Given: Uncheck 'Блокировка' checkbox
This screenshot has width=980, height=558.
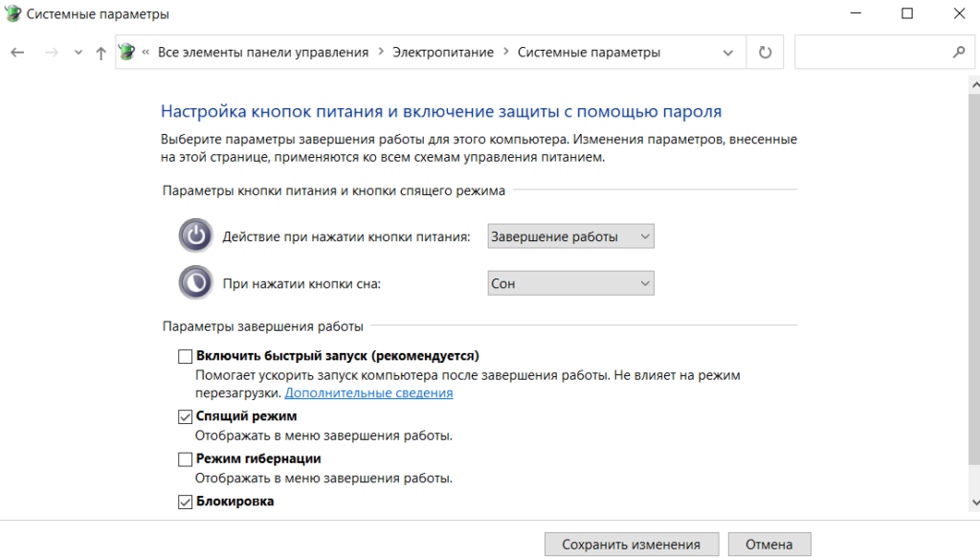Looking at the screenshot, I should click(x=185, y=502).
